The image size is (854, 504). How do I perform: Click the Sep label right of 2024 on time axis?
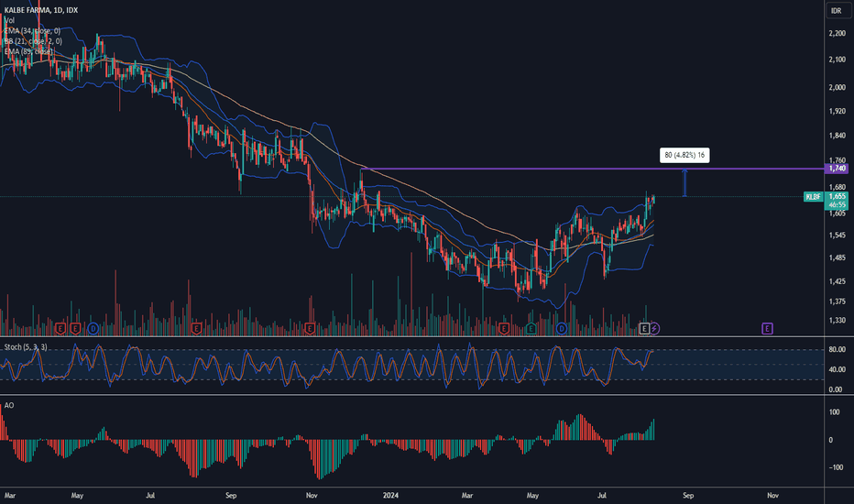pos(688,495)
